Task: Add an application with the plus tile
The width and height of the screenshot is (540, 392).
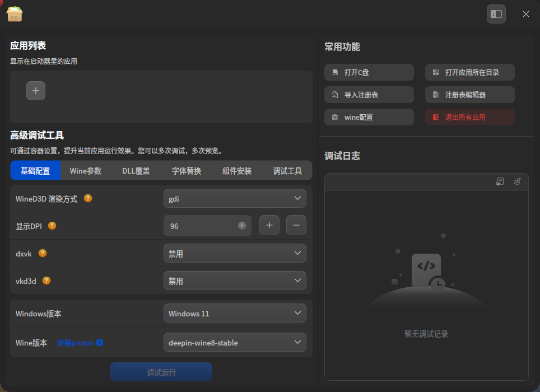Action: coord(36,91)
